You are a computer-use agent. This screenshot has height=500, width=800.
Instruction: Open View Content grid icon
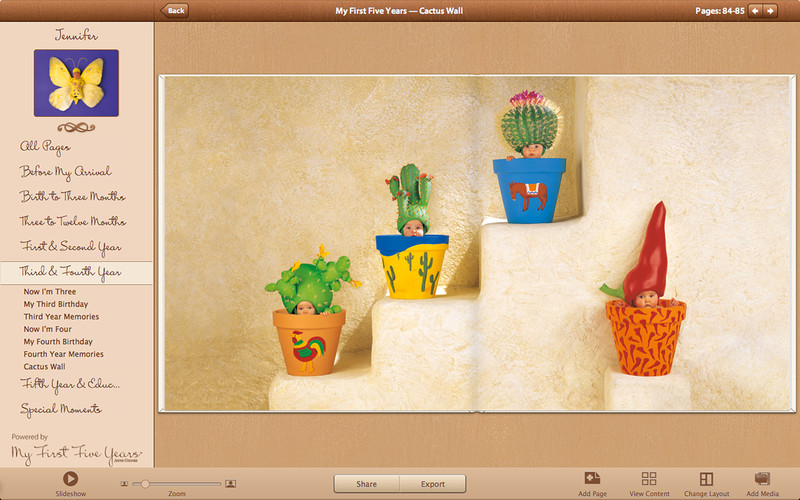coord(649,479)
